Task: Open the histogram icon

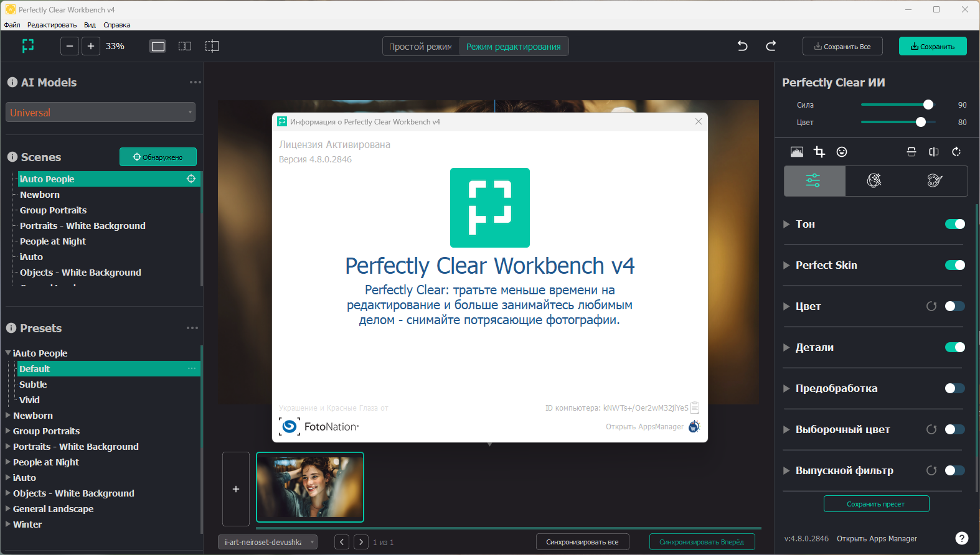Action: pos(797,152)
